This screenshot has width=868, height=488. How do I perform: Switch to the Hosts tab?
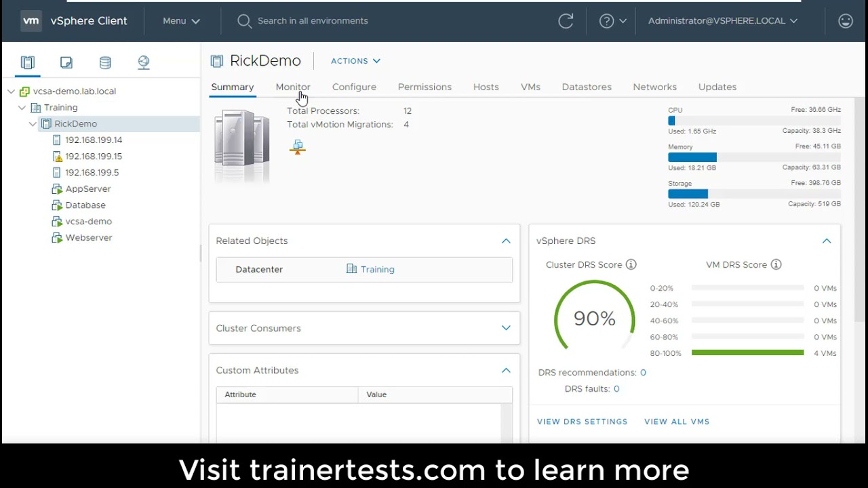coord(486,87)
